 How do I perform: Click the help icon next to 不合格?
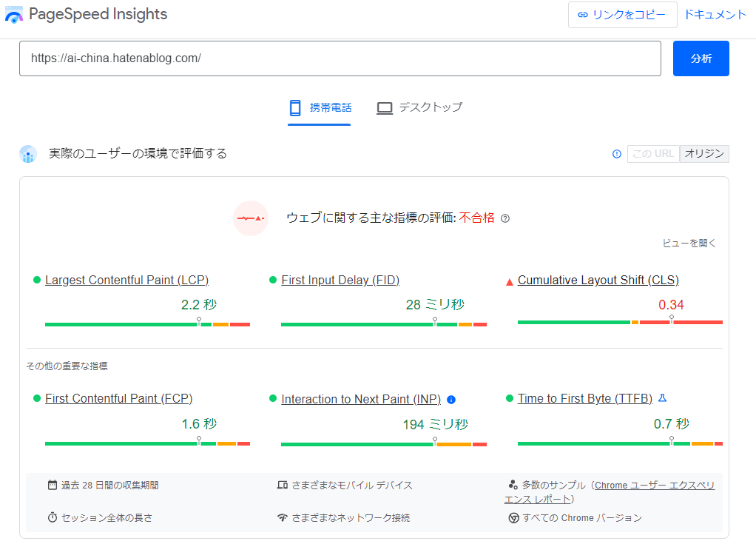coord(504,218)
